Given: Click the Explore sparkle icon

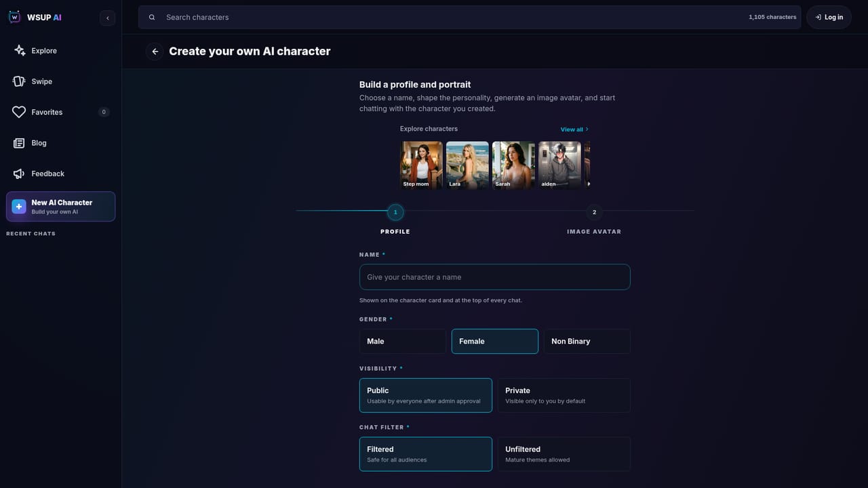Looking at the screenshot, I should (x=19, y=51).
